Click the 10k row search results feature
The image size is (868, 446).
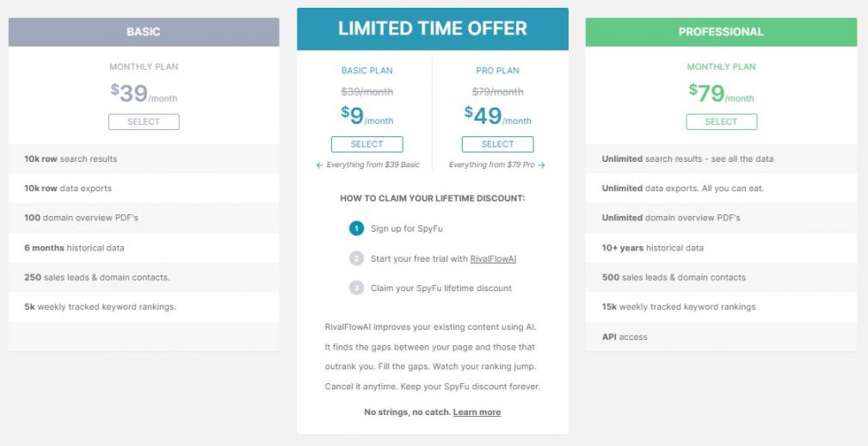(71, 159)
